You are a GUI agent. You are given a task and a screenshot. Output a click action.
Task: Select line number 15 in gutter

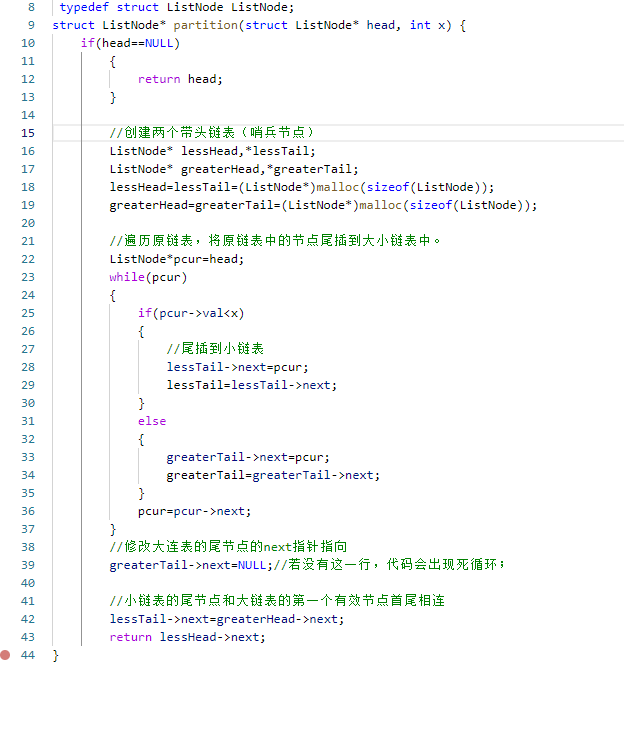click(x=28, y=133)
